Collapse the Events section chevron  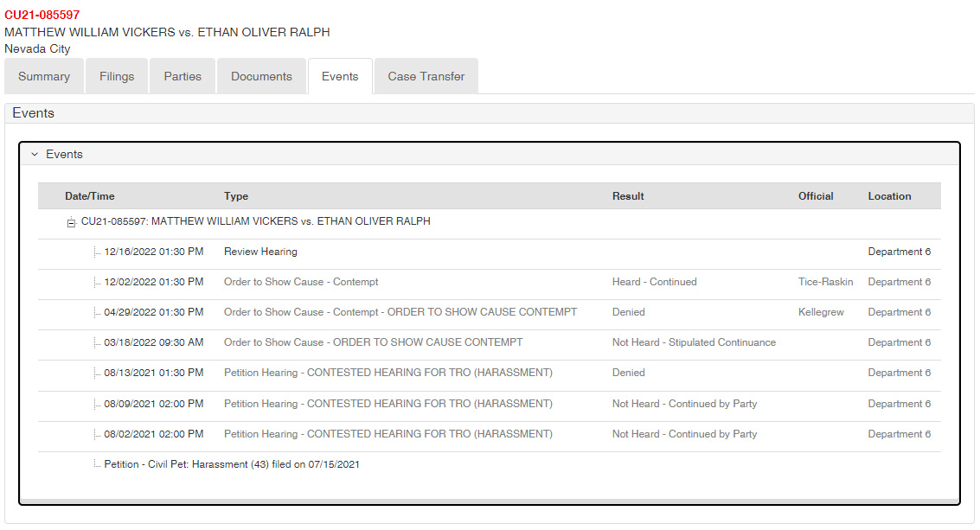[35, 155]
